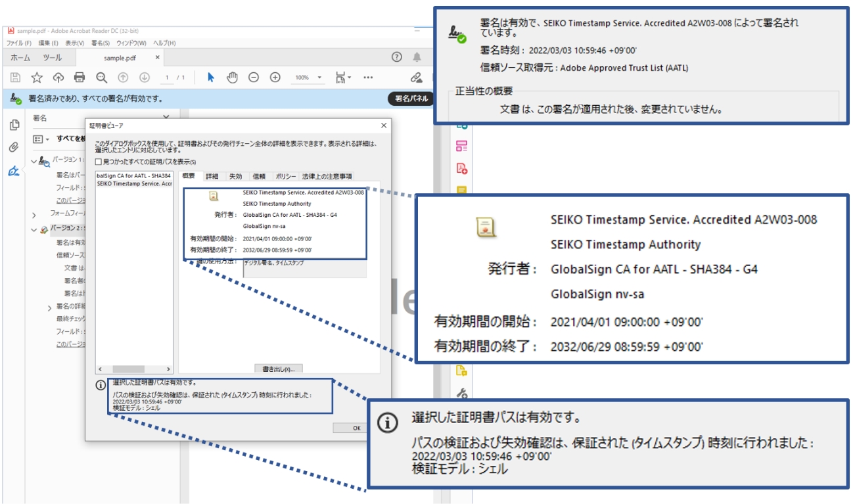Open the attachments paperclip sidebar icon
Viewport: 853px width, 504px height.
(x=14, y=148)
